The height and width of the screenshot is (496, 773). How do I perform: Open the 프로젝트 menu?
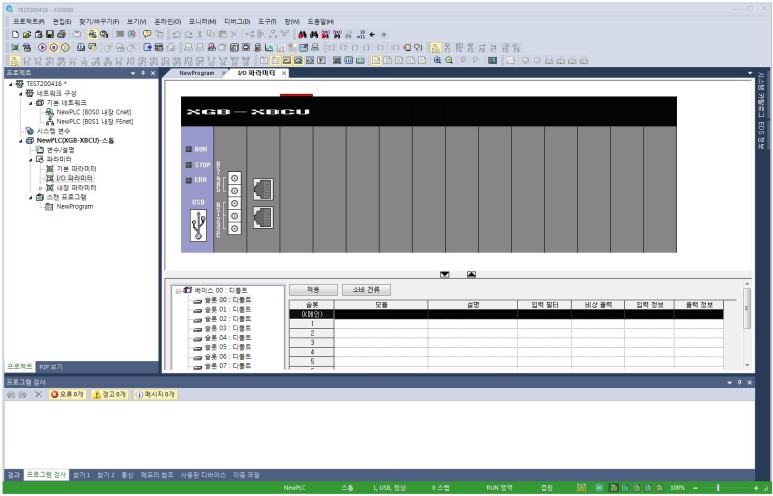click(x=28, y=22)
